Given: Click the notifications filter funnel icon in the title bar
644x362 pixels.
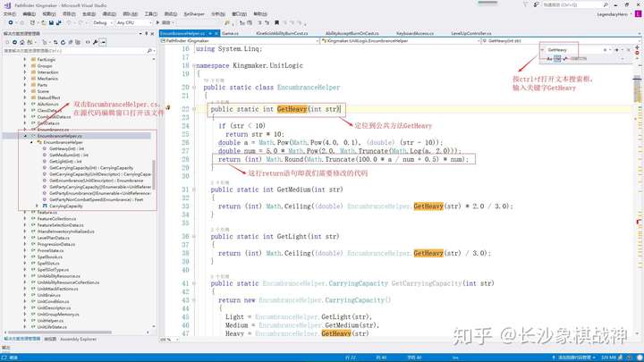Looking at the screenshot, I should 525,4.
